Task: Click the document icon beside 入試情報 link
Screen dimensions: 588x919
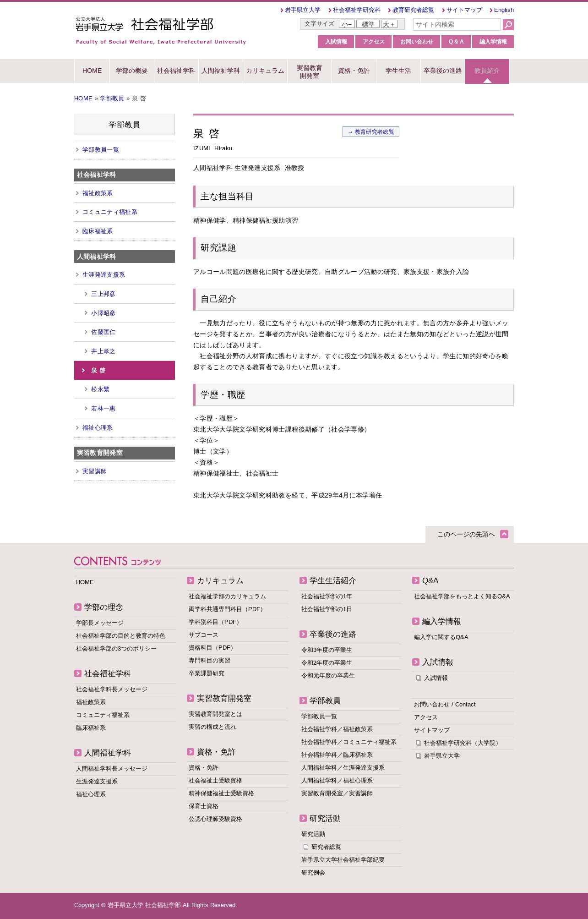Action: click(418, 678)
